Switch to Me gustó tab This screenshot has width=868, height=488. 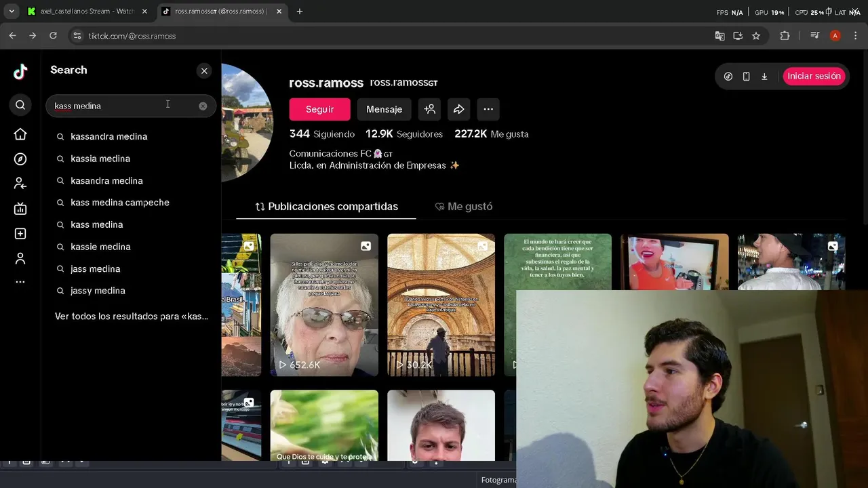point(464,207)
